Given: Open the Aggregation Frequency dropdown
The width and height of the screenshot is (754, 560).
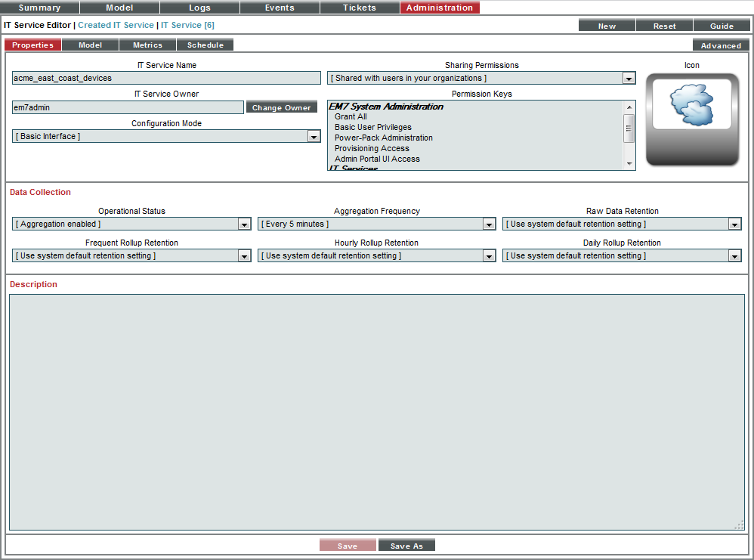Looking at the screenshot, I should (489, 224).
